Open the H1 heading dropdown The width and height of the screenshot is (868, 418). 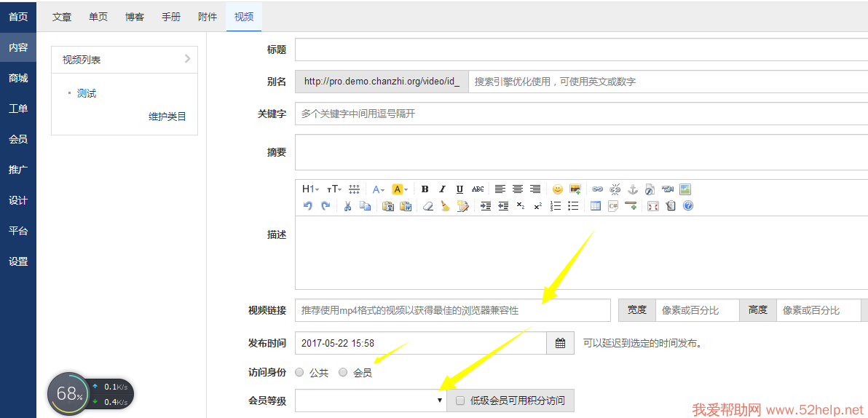pyautogui.click(x=310, y=189)
